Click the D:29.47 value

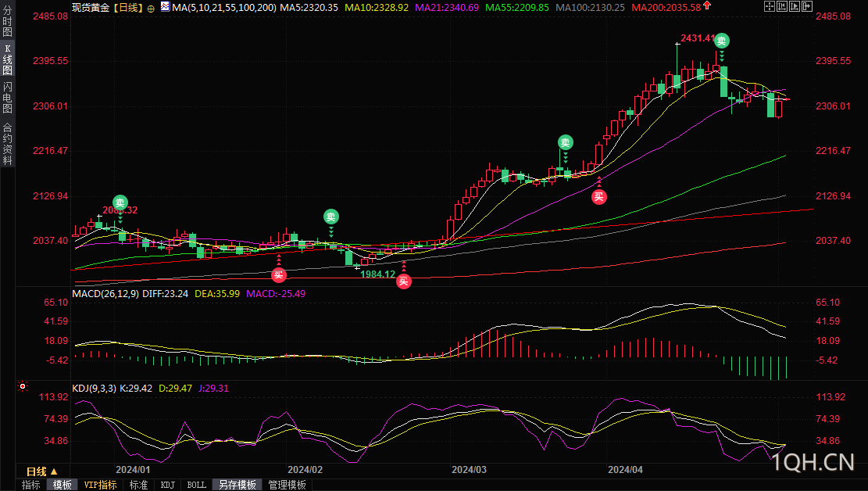pyautogui.click(x=176, y=389)
